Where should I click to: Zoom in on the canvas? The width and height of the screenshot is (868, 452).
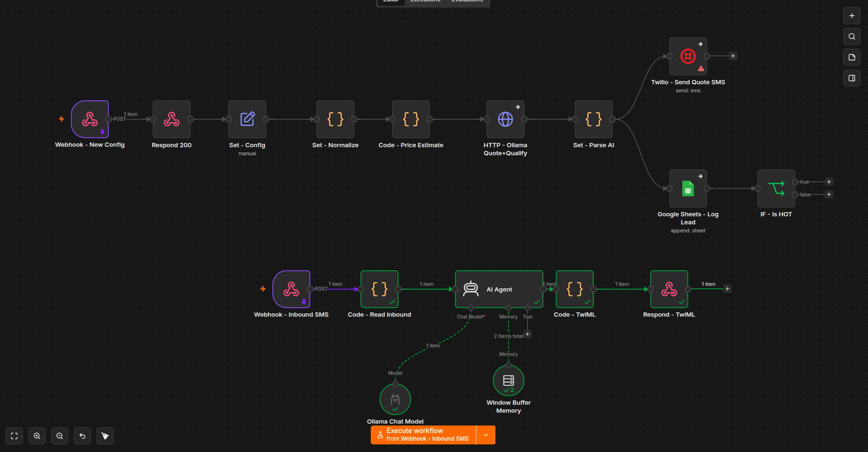tap(37, 436)
